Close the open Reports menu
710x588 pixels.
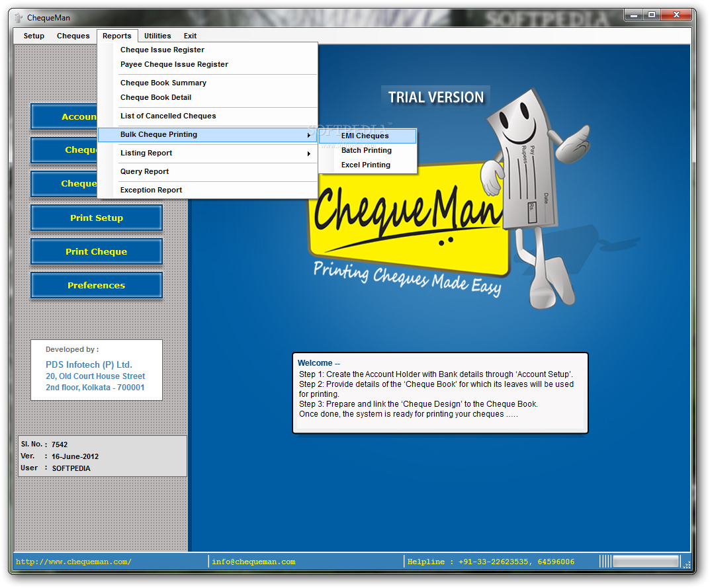pos(117,36)
